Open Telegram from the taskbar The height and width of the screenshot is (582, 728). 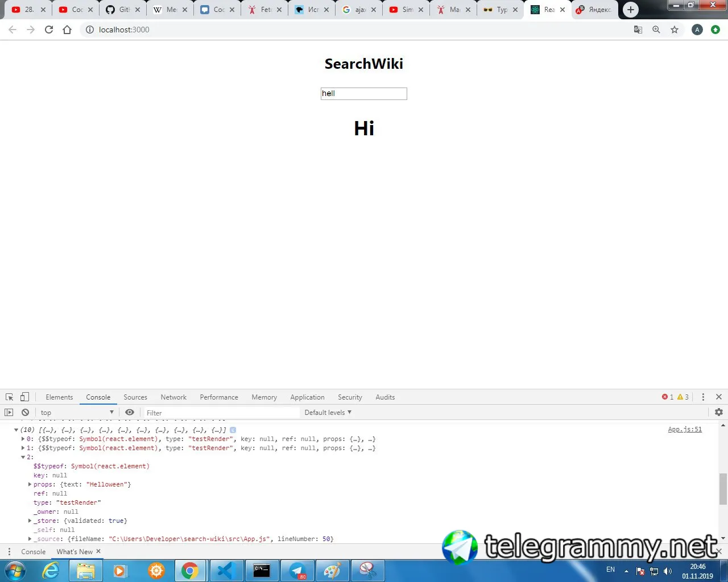(297, 571)
